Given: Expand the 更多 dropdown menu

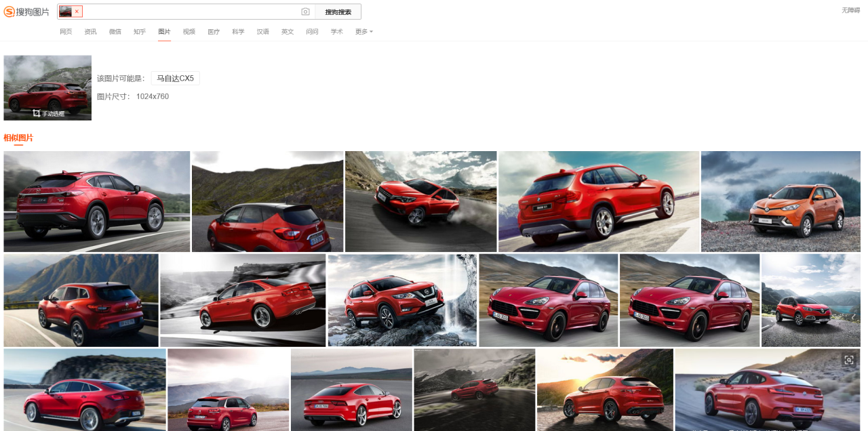Looking at the screenshot, I should (363, 32).
